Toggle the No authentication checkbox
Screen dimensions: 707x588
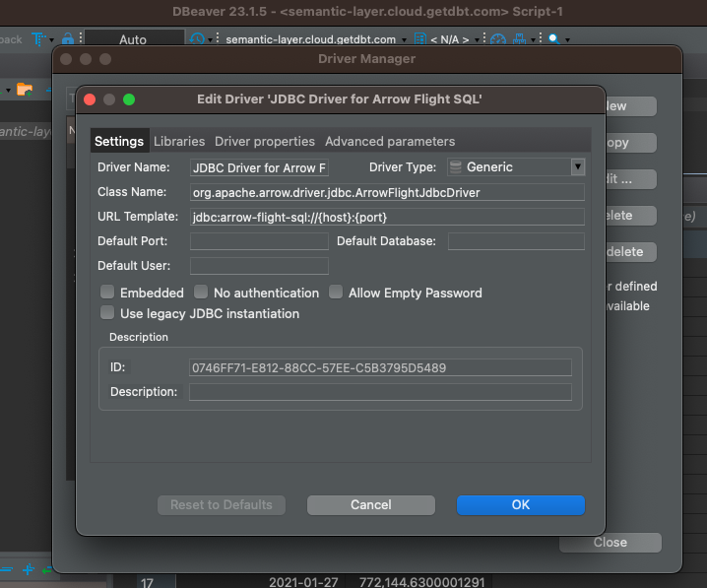pos(201,292)
